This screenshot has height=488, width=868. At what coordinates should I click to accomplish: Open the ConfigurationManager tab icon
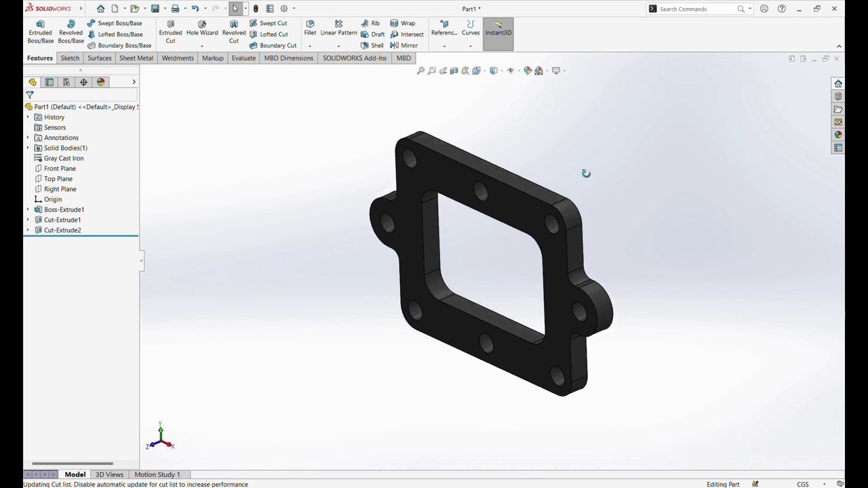(x=66, y=82)
